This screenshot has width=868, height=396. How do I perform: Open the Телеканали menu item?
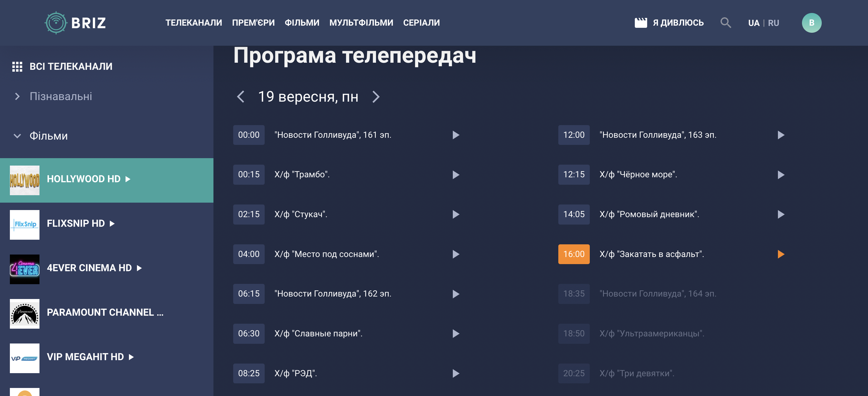tap(193, 23)
